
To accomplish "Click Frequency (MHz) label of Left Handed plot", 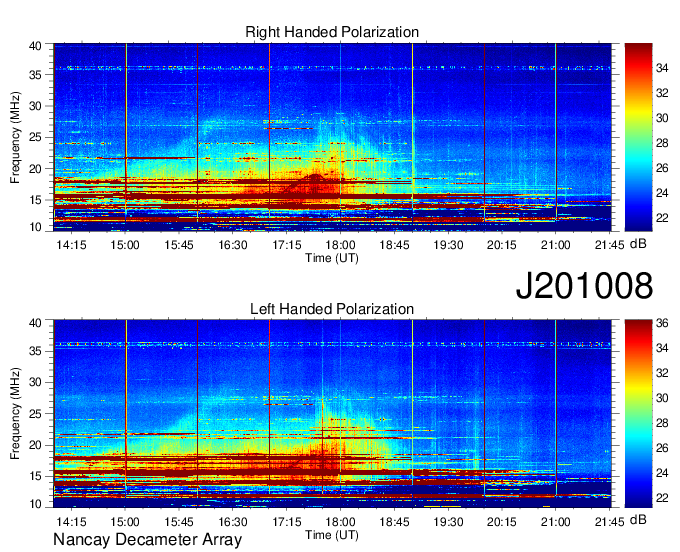I will [x=15, y=414].
